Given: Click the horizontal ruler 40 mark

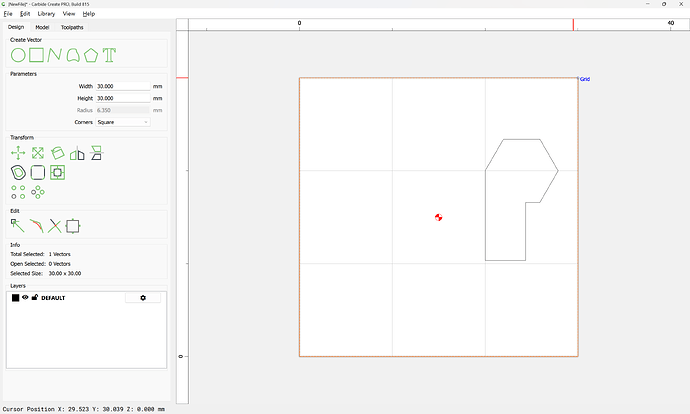Looking at the screenshot, I should [671, 23].
